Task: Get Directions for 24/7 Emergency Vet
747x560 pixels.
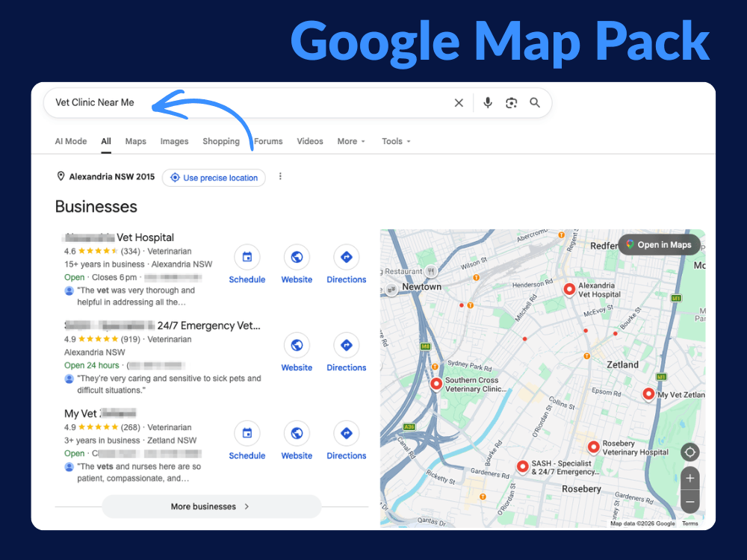Action: [347, 345]
